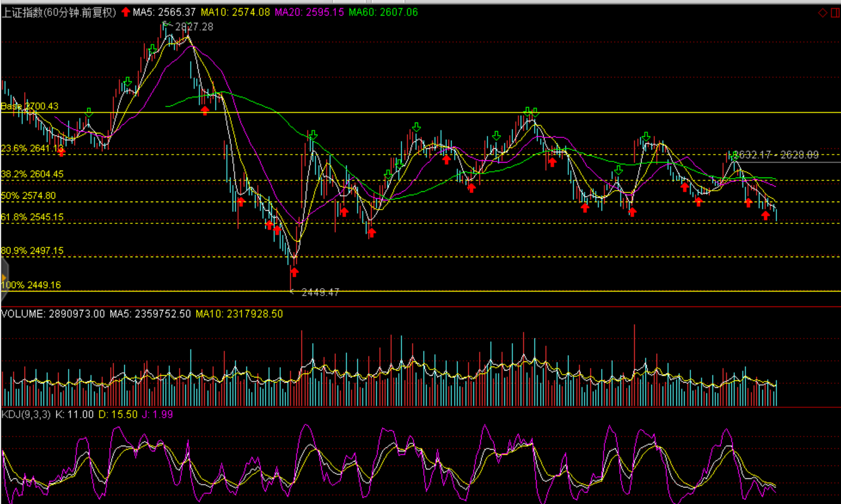Viewport: 841px width, 504px height.
Task: Click the first green sell arrow near Base line
Action: point(89,112)
